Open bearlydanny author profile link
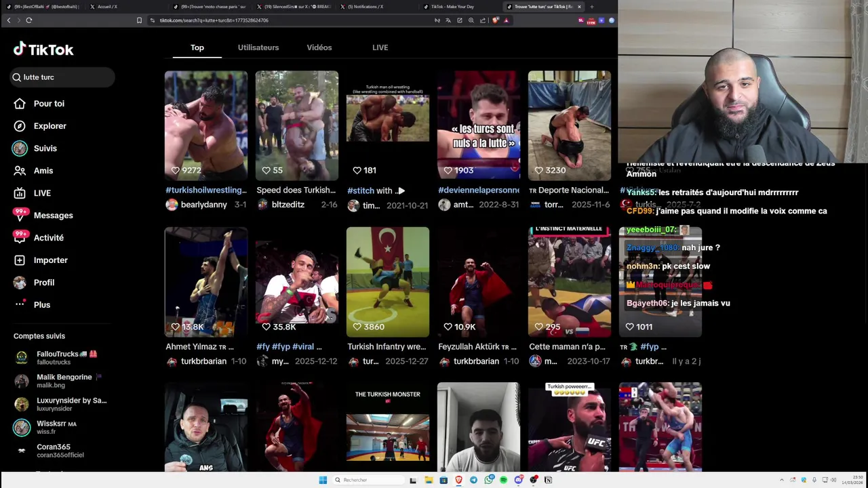868x488 pixels. click(x=204, y=205)
